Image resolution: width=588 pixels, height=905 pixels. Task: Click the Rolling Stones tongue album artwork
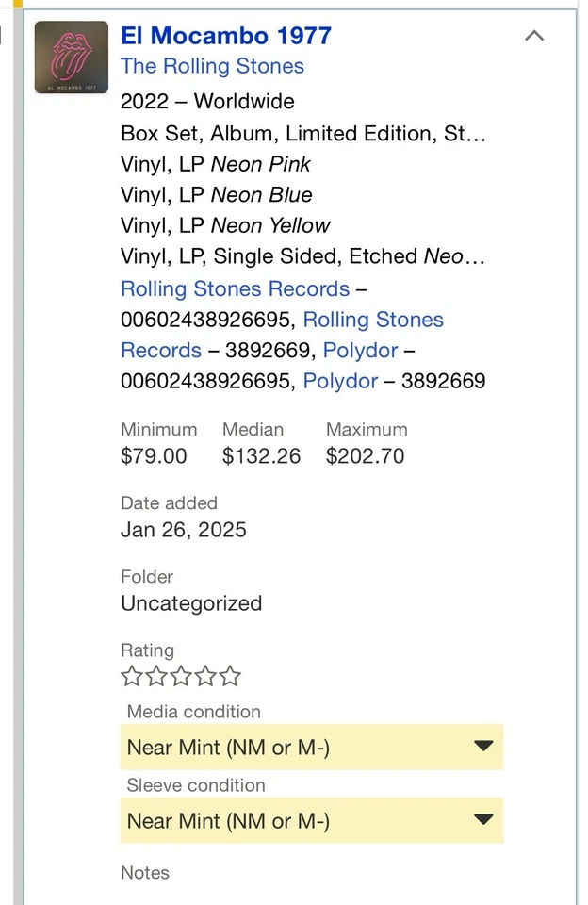pos(72,58)
